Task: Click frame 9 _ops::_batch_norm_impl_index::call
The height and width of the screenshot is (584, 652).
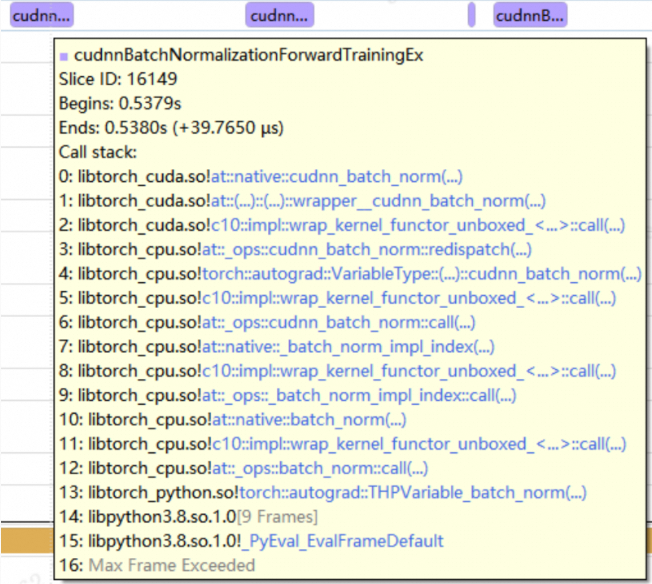Action: coord(287,396)
